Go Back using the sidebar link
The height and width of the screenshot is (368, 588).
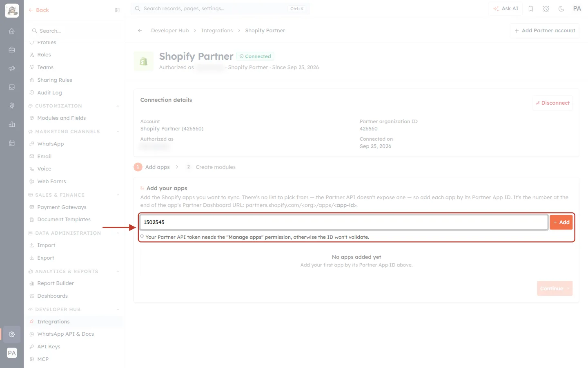click(x=39, y=10)
